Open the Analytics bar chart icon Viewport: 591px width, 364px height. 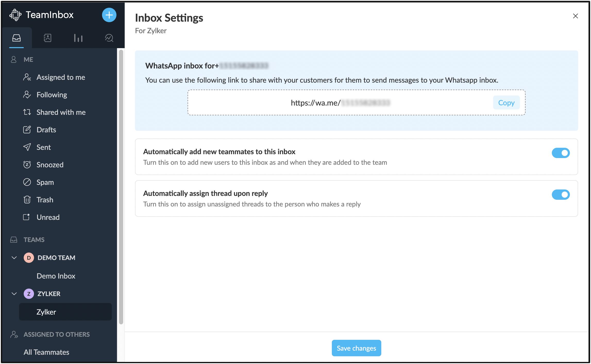click(x=78, y=38)
